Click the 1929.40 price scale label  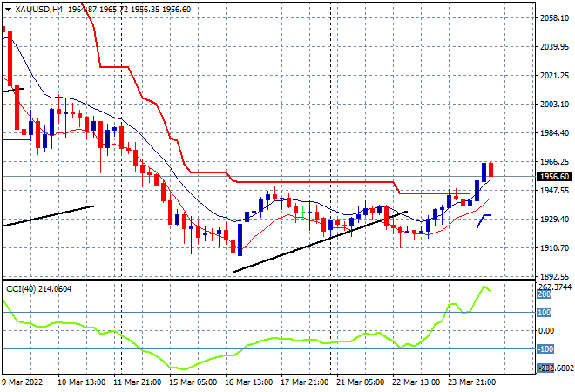[554, 220]
